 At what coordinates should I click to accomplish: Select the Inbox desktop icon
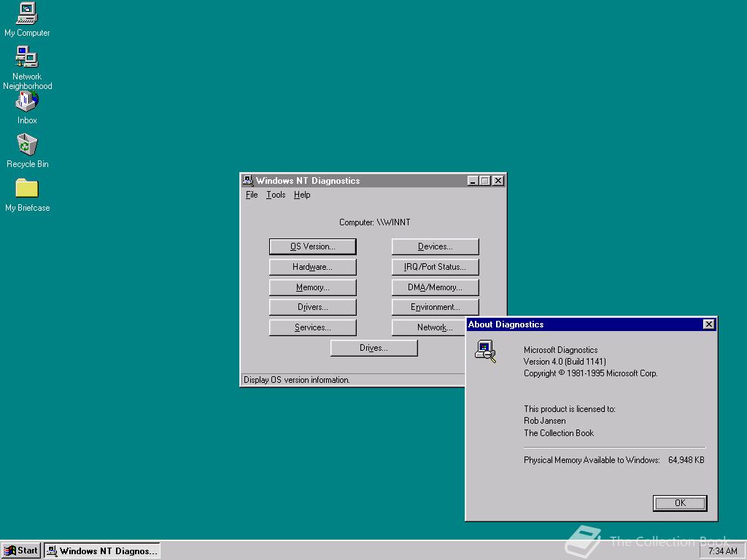tap(27, 108)
